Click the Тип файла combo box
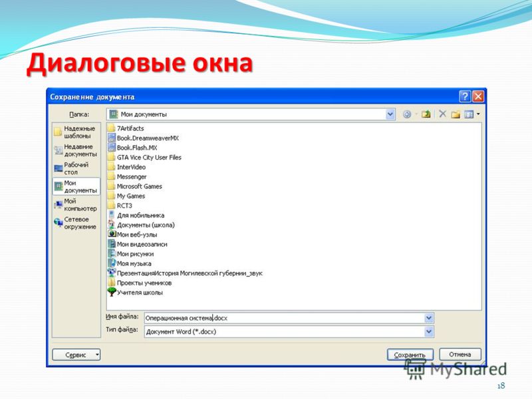532x399 pixels. [x=289, y=331]
